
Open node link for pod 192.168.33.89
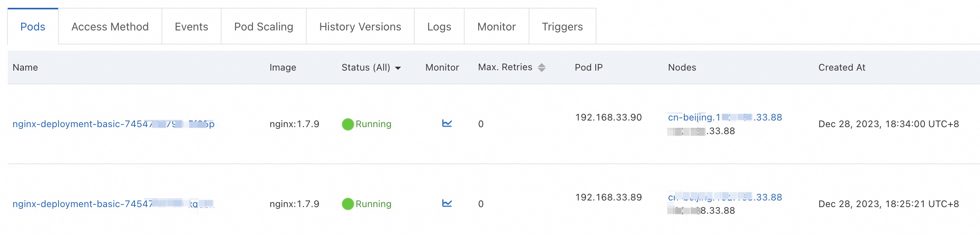tap(725, 197)
